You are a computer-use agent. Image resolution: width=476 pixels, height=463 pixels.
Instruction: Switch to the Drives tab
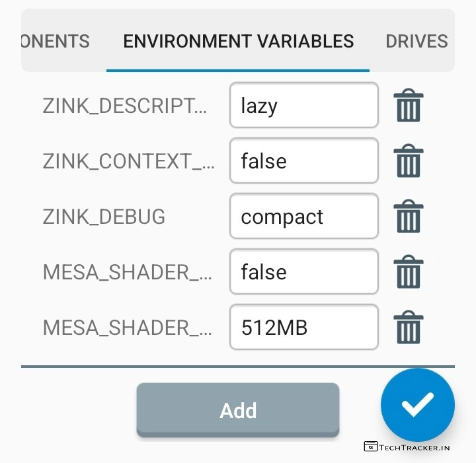(x=416, y=41)
